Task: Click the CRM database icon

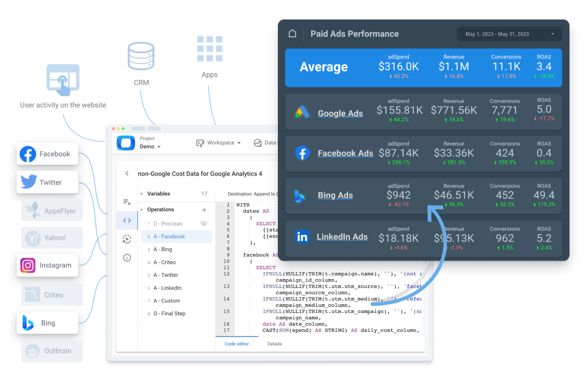Action: tap(141, 57)
